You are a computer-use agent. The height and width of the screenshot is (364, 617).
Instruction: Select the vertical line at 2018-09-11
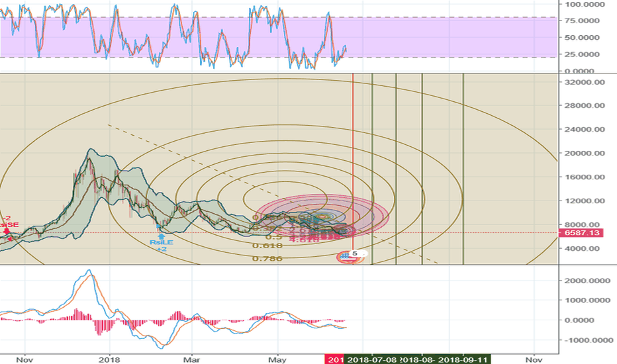[x=463, y=169]
